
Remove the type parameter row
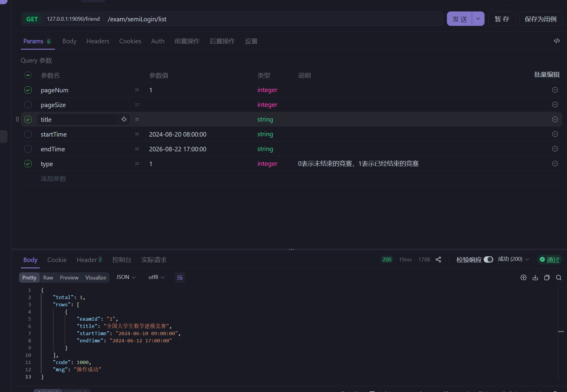pos(555,164)
